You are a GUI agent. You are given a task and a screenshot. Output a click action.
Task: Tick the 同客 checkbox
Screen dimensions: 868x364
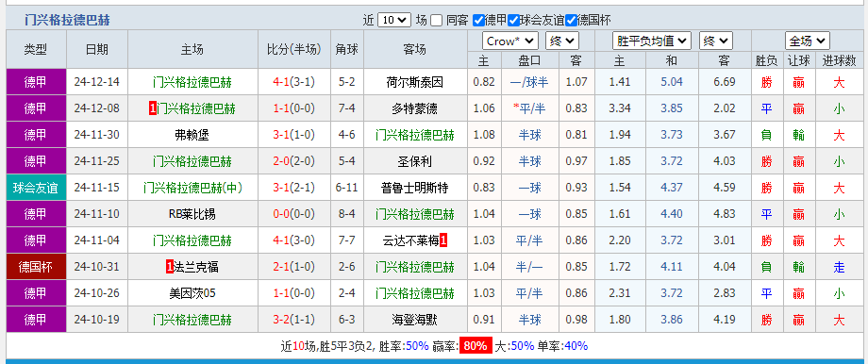(437, 21)
